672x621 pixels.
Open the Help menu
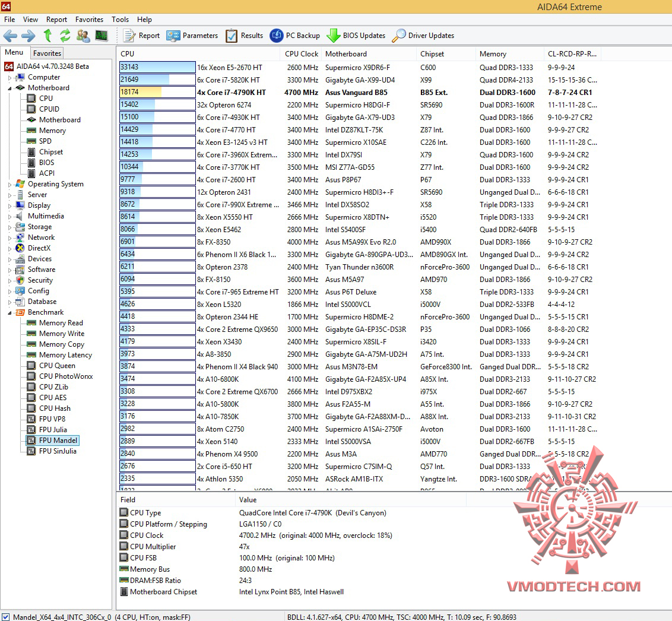pyautogui.click(x=144, y=19)
